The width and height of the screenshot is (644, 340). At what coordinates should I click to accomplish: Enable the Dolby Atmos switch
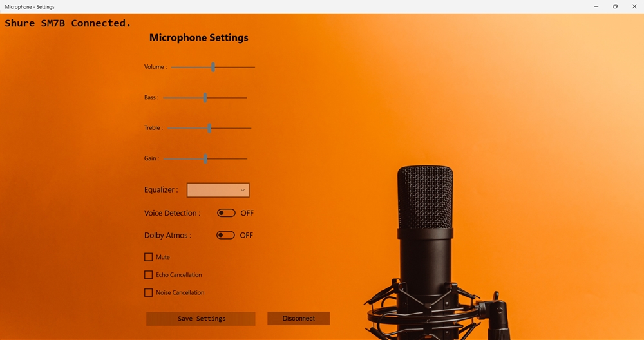tap(225, 235)
